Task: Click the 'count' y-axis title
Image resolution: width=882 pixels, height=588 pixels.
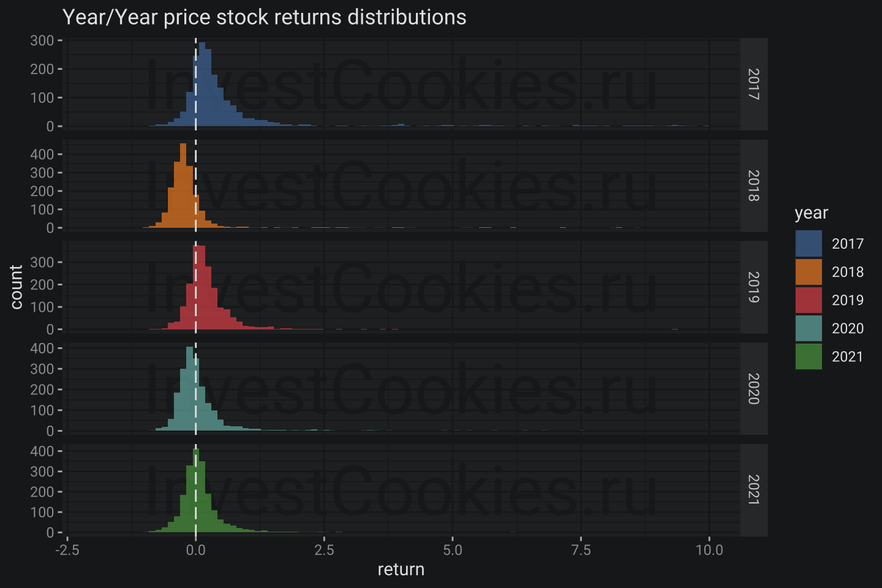Action: [x=17, y=287]
